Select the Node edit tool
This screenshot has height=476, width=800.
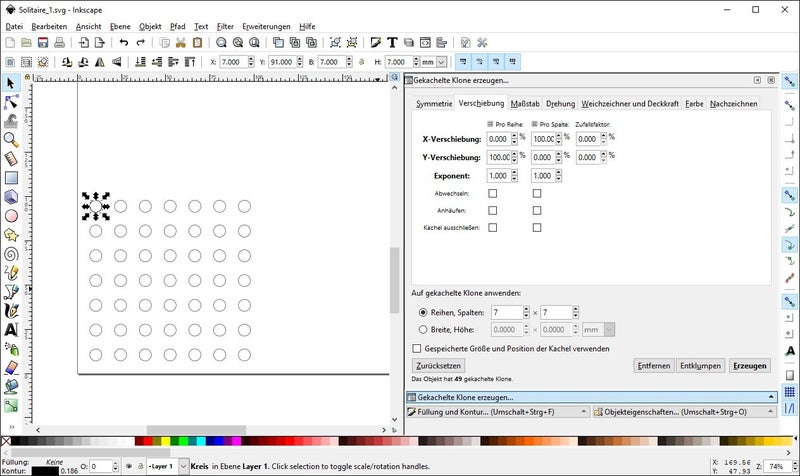tap(11, 102)
